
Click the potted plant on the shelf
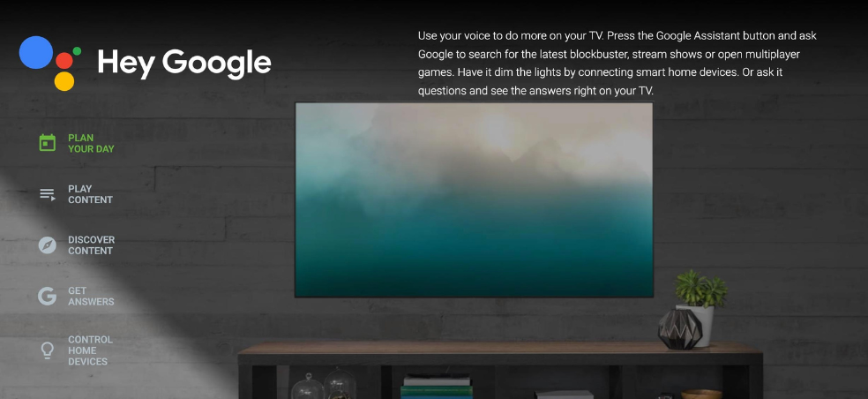click(700, 307)
